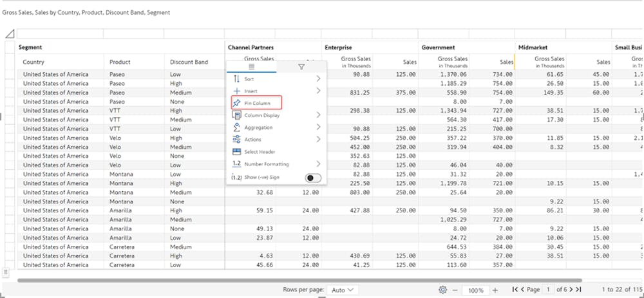Click the 1 to 22 of 115 status text

[x=621, y=290]
